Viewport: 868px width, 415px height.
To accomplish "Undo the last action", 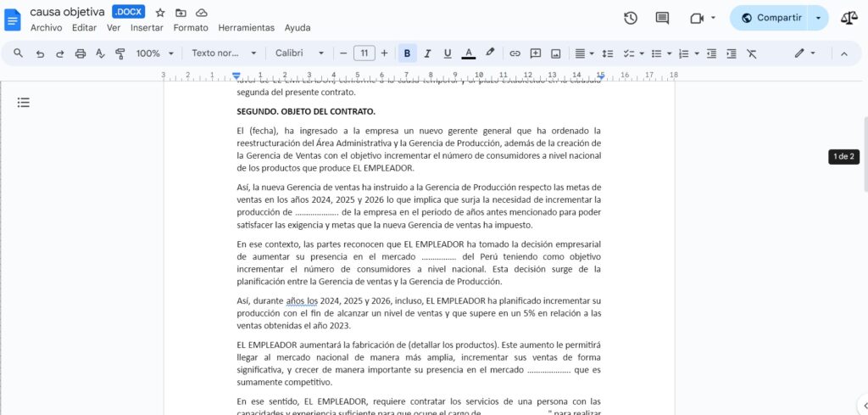I will click(40, 53).
